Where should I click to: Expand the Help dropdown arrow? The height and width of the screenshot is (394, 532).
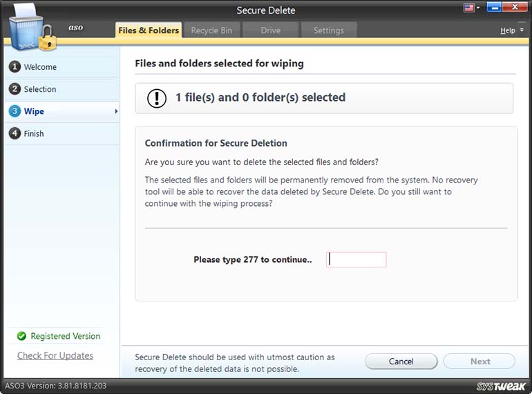[x=522, y=30]
